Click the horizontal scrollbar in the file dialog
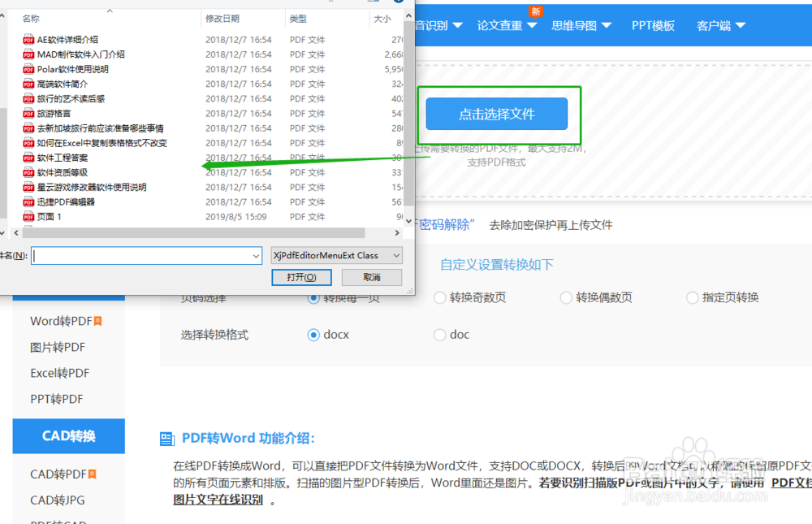The image size is (812, 524). tap(195, 232)
